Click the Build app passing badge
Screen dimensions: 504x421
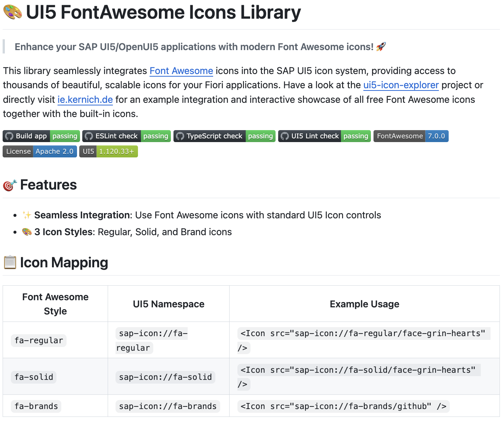(x=41, y=136)
